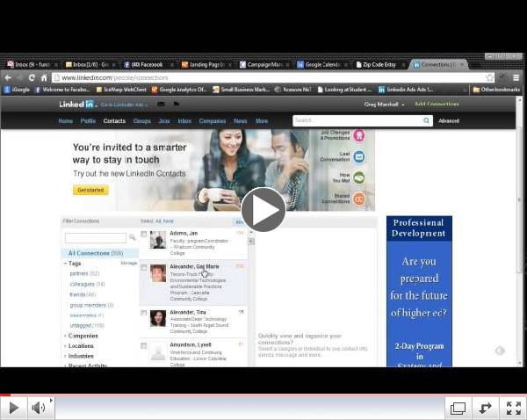Switch to the Facebook browser tab
Image resolution: width=527 pixels, height=420 pixels.
pos(147,64)
